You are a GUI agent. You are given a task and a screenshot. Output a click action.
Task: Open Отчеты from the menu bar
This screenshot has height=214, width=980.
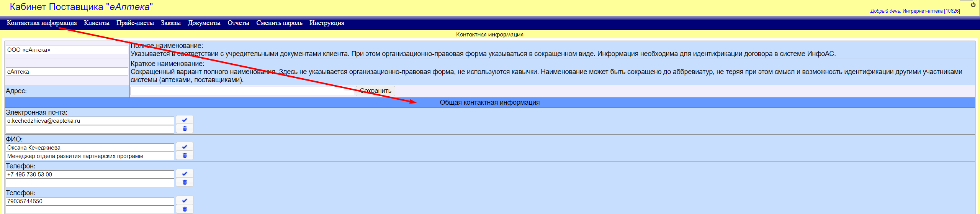point(238,23)
